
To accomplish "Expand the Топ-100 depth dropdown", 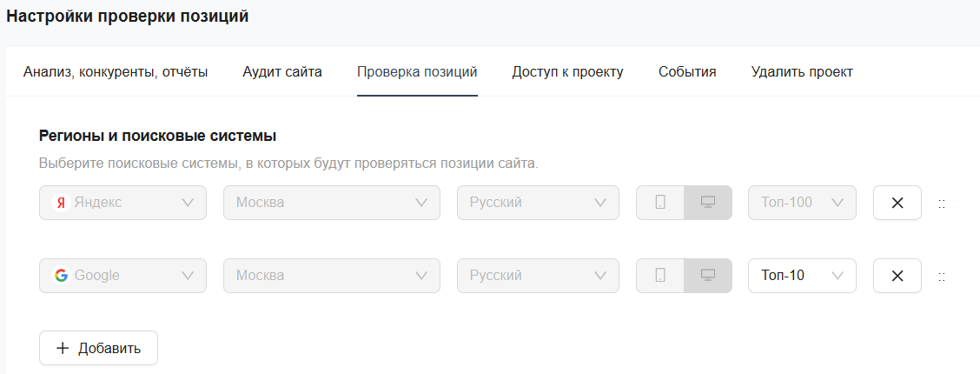I will tap(801, 203).
